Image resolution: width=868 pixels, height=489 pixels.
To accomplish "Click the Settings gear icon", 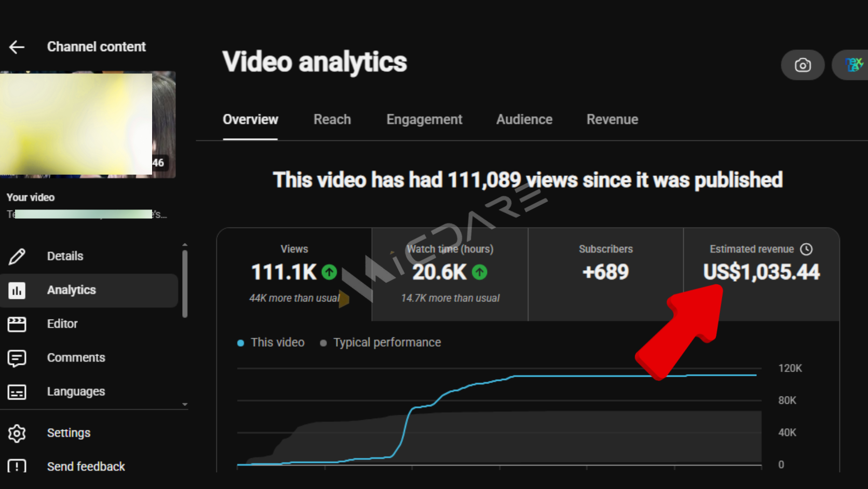I will point(17,433).
